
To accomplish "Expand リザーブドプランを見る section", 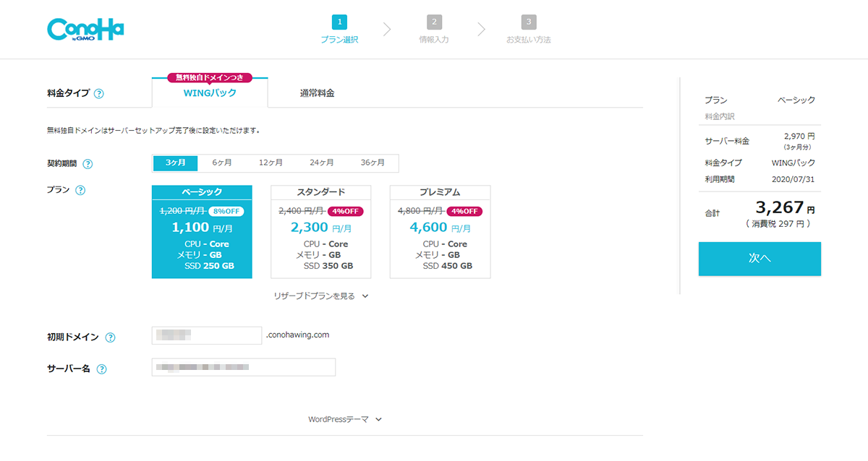I will pos(321,296).
